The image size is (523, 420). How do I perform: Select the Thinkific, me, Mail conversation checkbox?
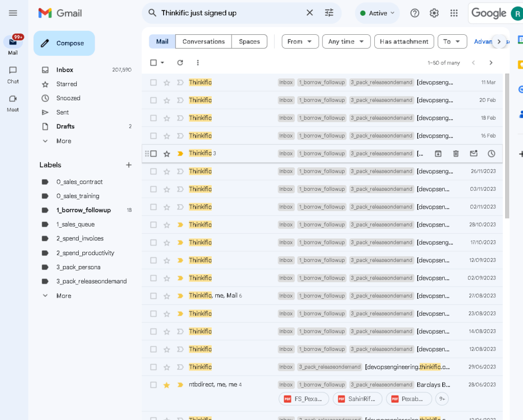pyautogui.click(x=153, y=296)
